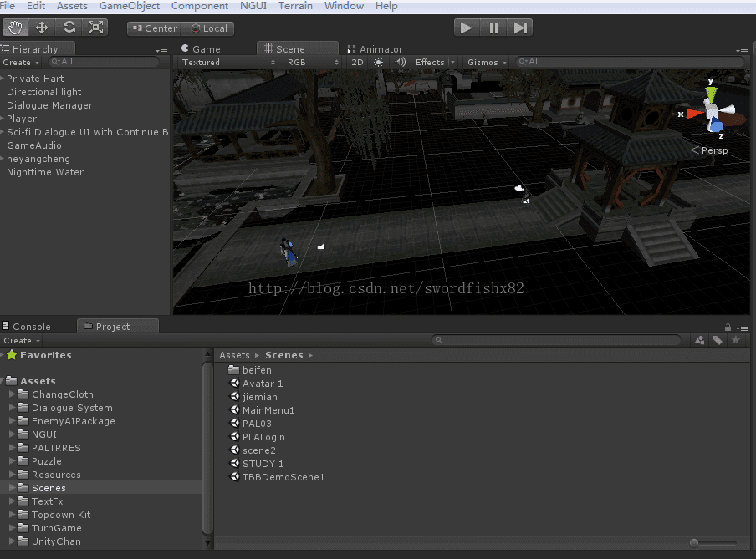
Task: Search by type in Project
Action: [x=700, y=340]
